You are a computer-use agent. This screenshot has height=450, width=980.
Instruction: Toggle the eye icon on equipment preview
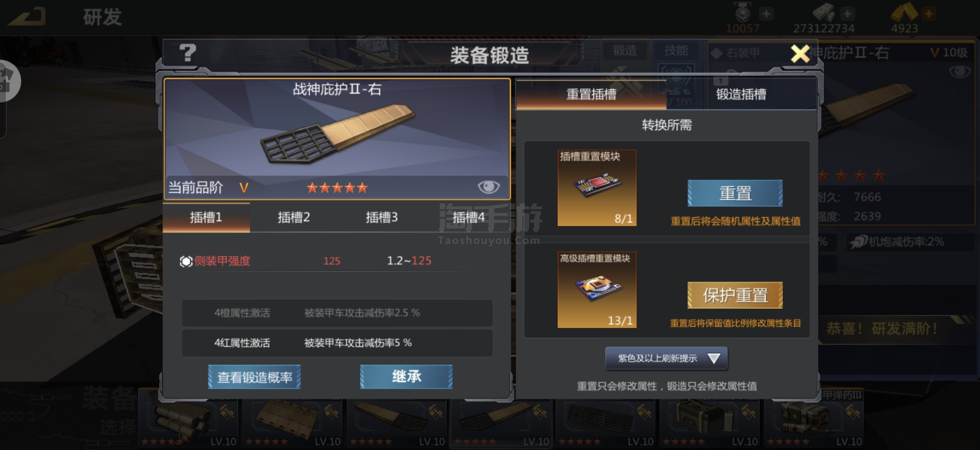488,187
